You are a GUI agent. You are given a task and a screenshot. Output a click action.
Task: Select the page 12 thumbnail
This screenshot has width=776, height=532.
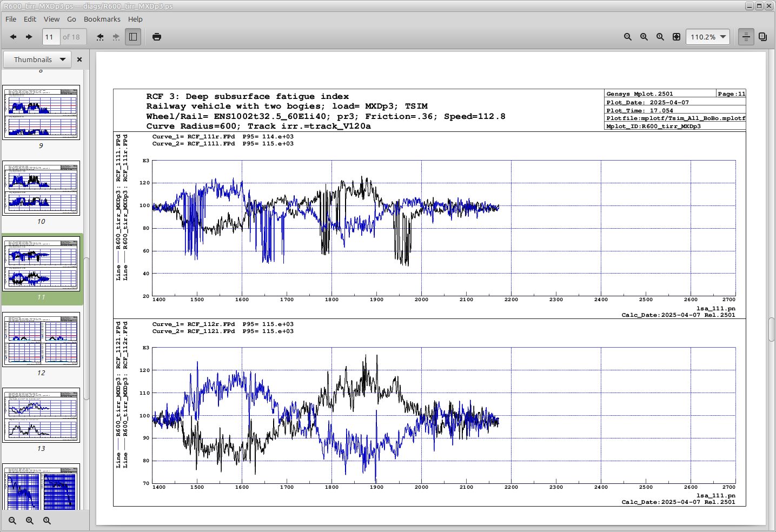click(x=41, y=340)
